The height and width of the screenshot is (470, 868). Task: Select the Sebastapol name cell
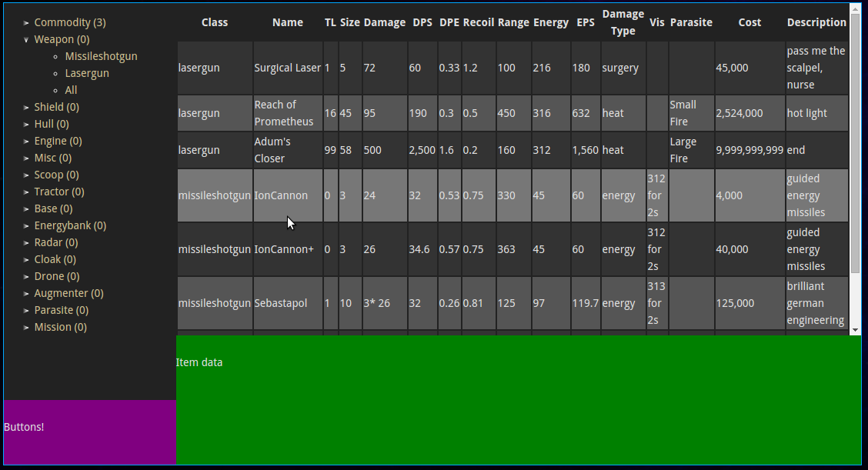click(x=281, y=303)
